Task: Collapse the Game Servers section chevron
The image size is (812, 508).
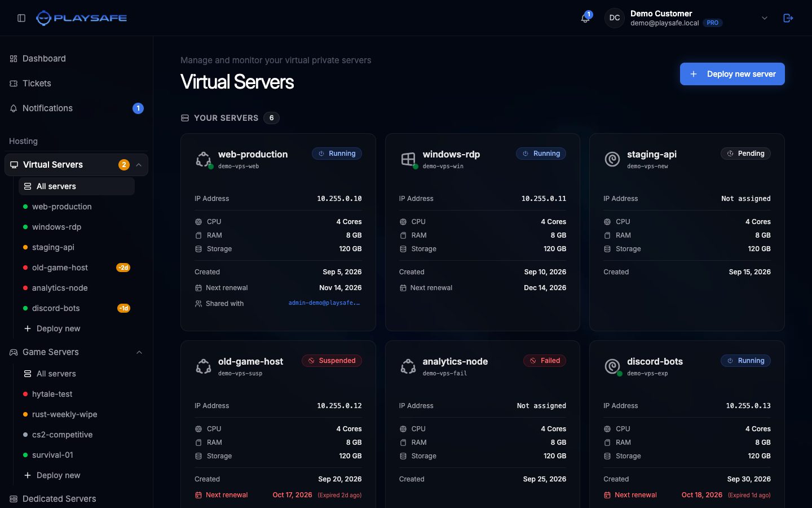Action: click(x=139, y=352)
